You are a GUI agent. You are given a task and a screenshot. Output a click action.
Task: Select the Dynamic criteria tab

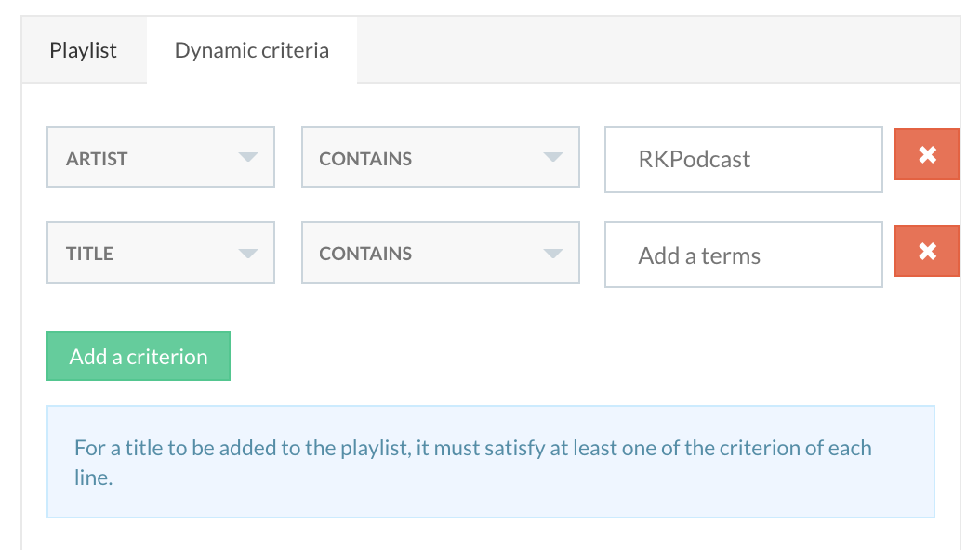click(x=252, y=50)
